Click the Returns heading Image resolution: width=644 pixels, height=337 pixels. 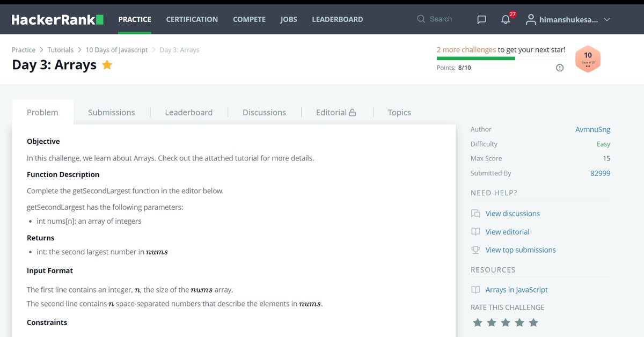41,238
